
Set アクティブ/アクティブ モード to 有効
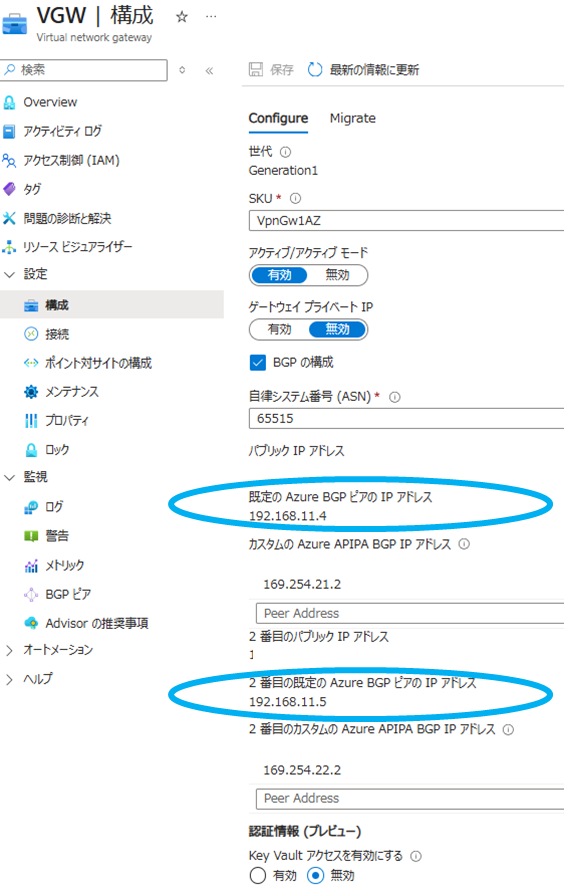[279, 275]
